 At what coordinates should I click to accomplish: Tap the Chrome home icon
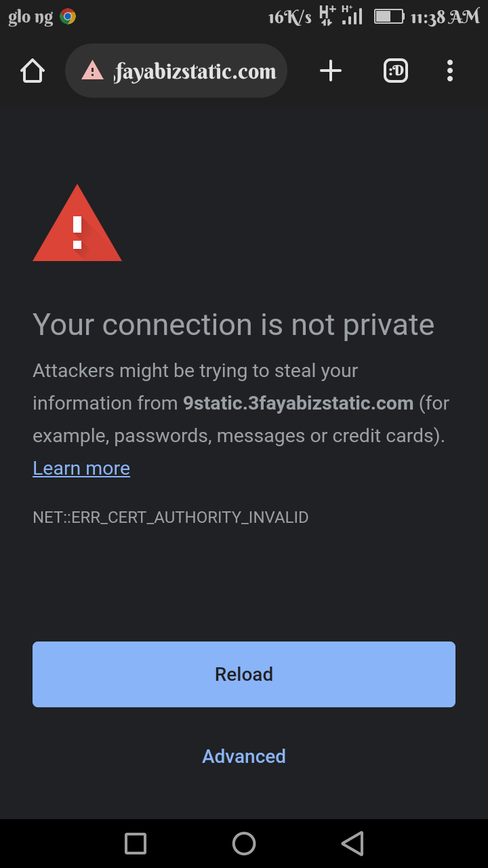coord(33,71)
